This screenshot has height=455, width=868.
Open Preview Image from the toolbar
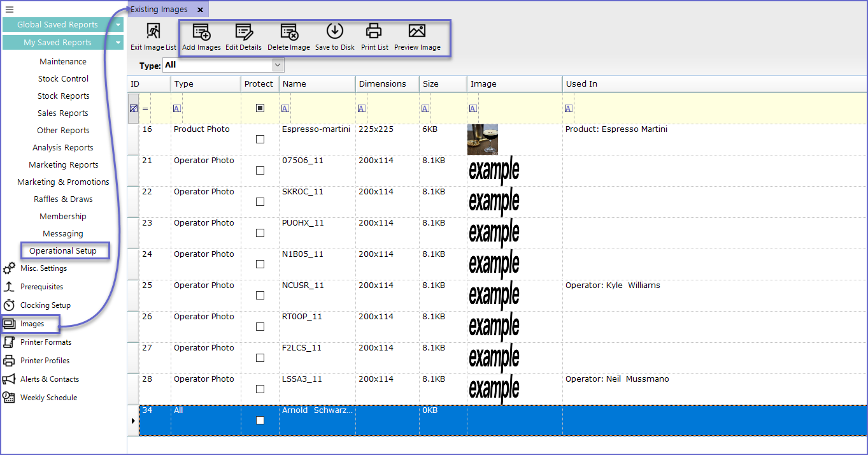tap(416, 32)
